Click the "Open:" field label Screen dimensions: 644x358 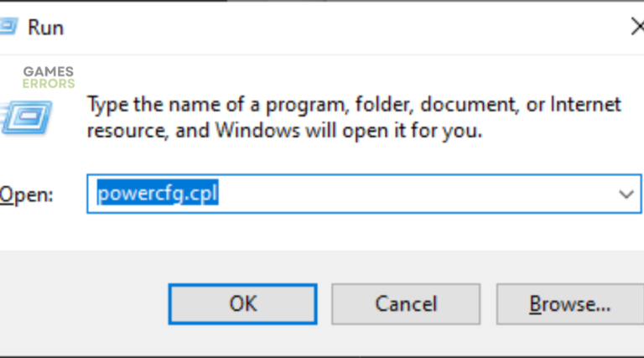click(x=25, y=195)
